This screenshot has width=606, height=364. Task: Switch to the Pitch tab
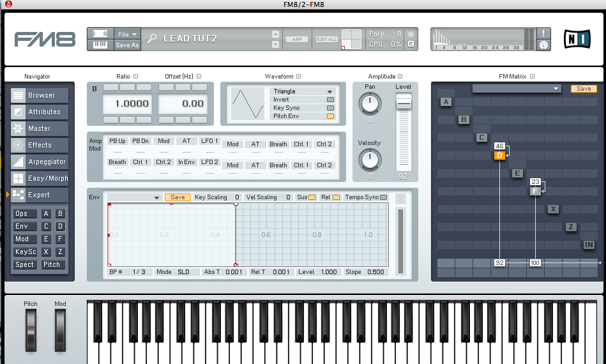52,264
